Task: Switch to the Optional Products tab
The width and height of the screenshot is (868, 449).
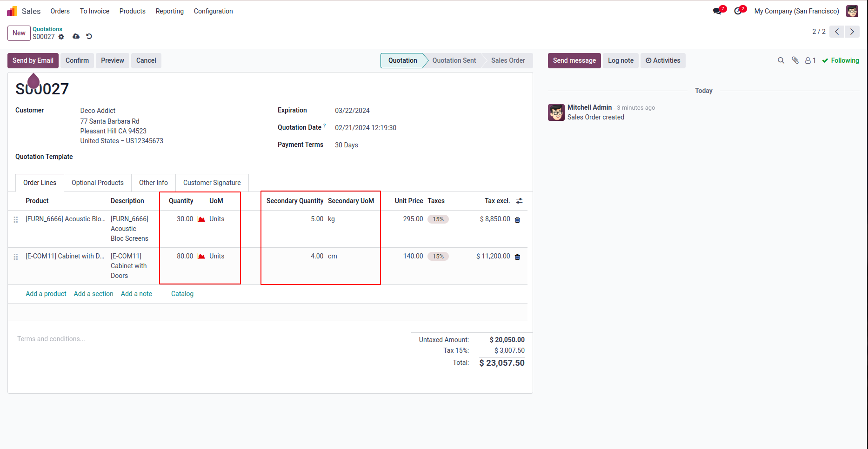Action: [98, 183]
